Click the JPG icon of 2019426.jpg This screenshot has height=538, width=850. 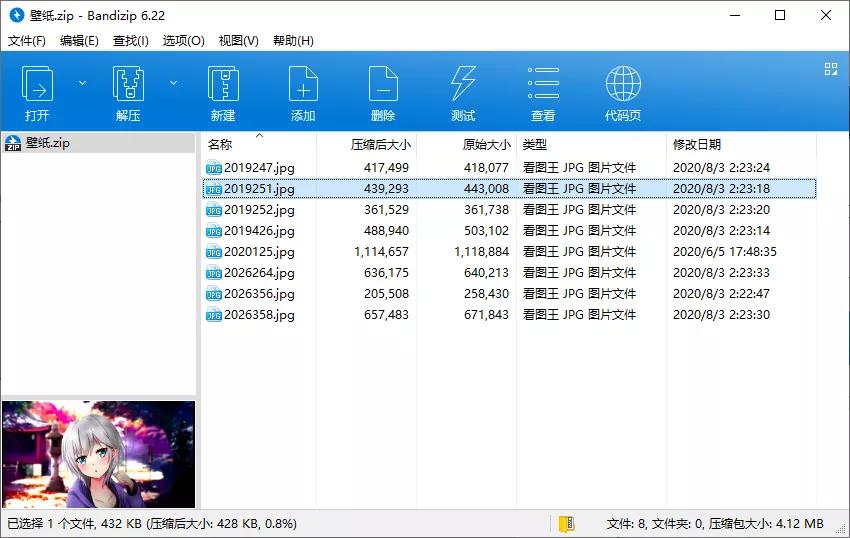[214, 231]
